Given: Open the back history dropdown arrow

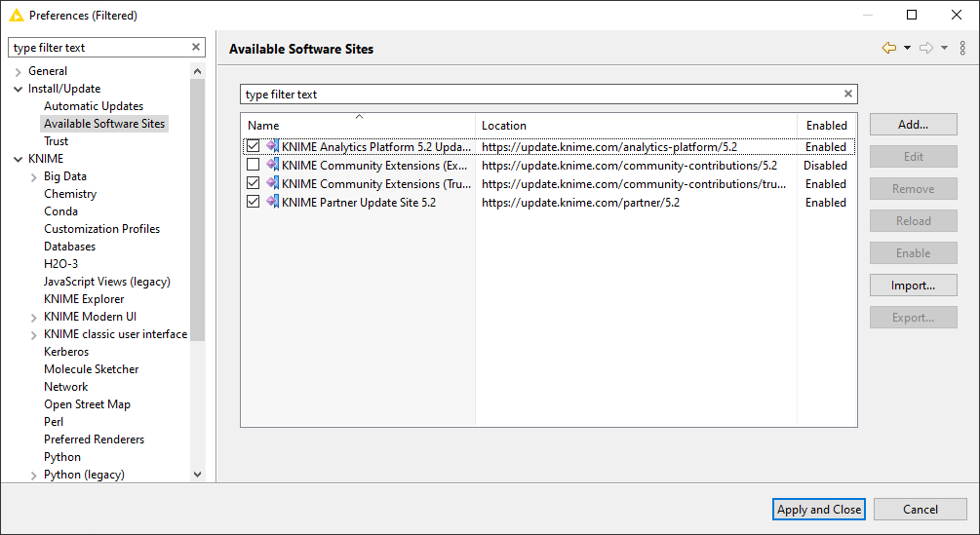Looking at the screenshot, I should (907, 48).
